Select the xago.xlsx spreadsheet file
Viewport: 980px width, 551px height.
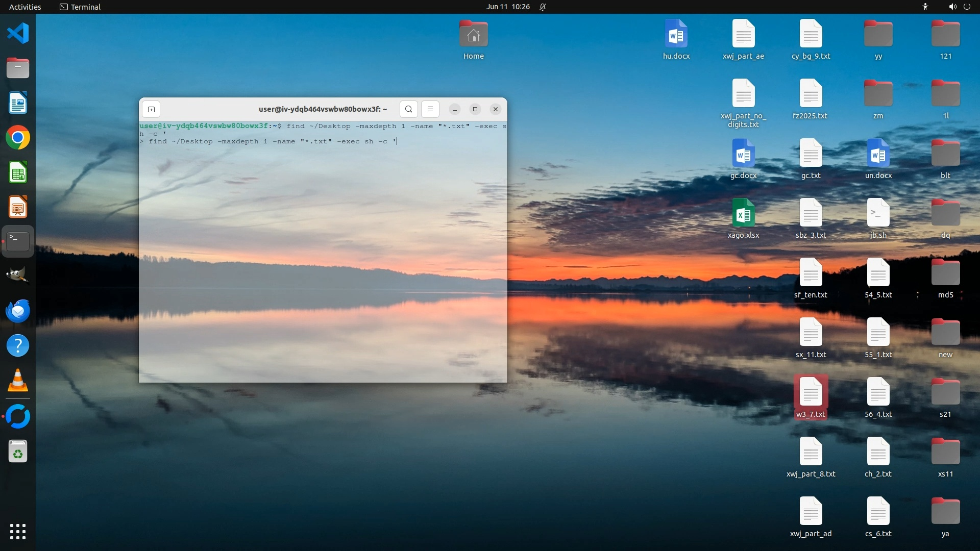point(743,218)
